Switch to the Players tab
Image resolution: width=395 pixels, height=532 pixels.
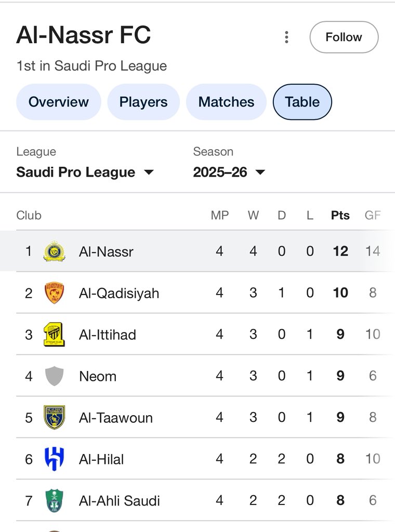pos(143,102)
